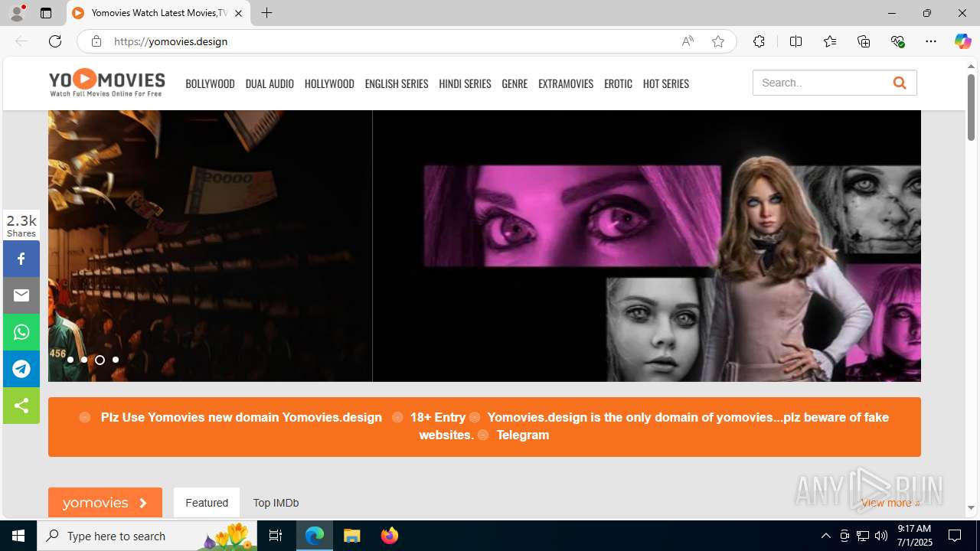Image resolution: width=980 pixels, height=551 pixels.
Task: Click the 2.3k Shares counter
Action: (x=21, y=226)
